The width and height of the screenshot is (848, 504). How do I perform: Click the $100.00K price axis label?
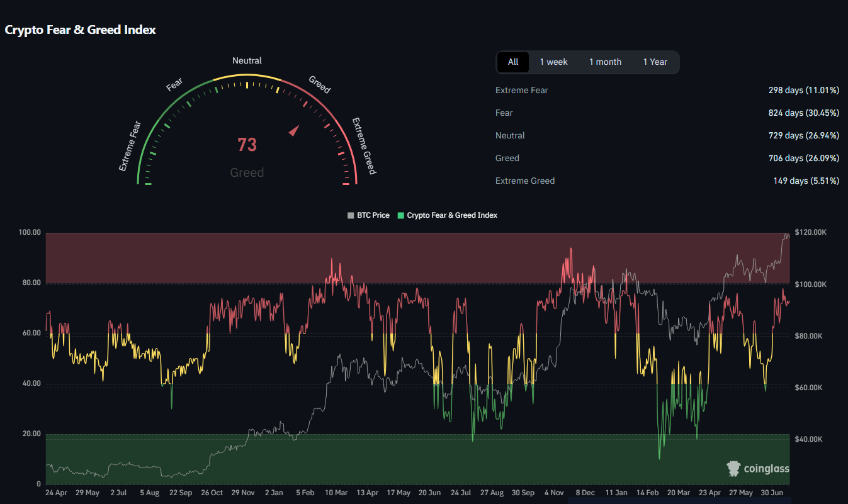tap(810, 285)
